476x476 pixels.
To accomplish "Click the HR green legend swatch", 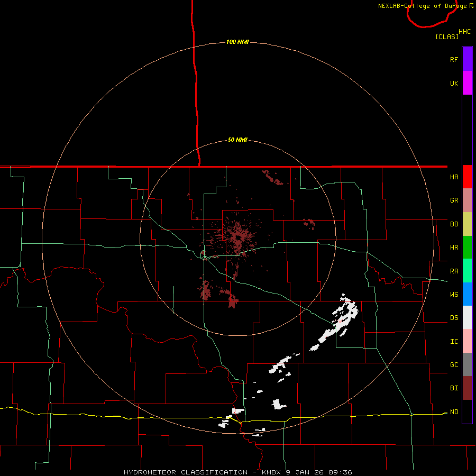I will [x=467, y=248].
